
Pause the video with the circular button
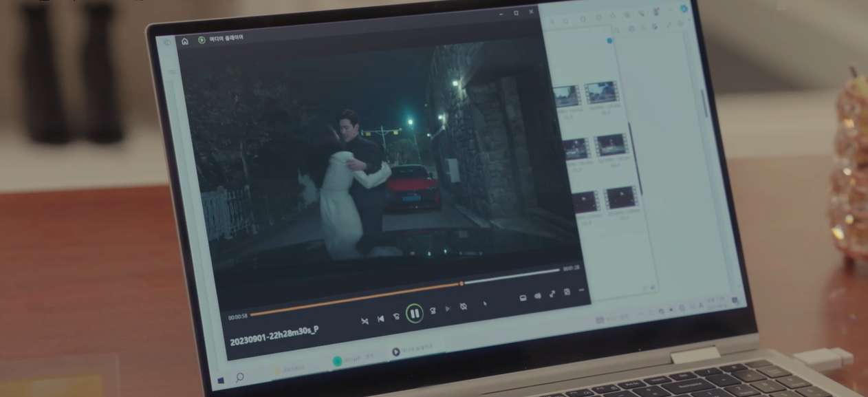pos(414,314)
